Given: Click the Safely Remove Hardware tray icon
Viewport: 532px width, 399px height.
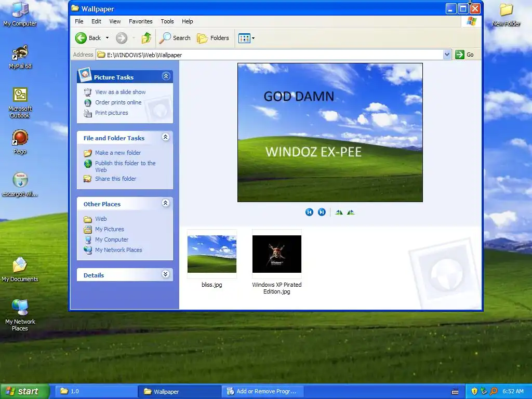Looking at the screenshot, I should pos(484,391).
